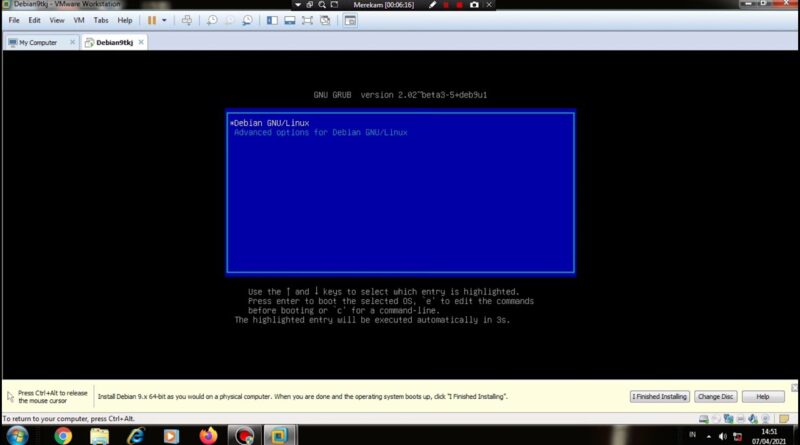
Task: Click the volume speaker tray icon
Action: click(x=722, y=436)
